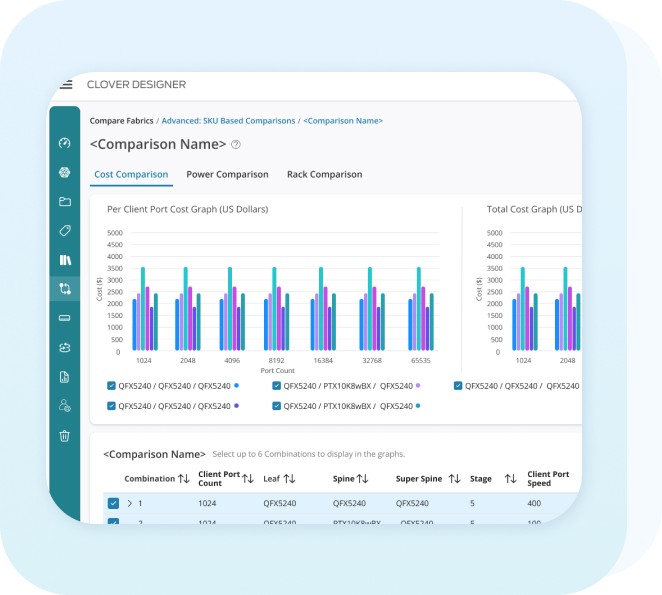
Task: Go to Compare Fabrics breadcrumb
Action: [x=121, y=121]
